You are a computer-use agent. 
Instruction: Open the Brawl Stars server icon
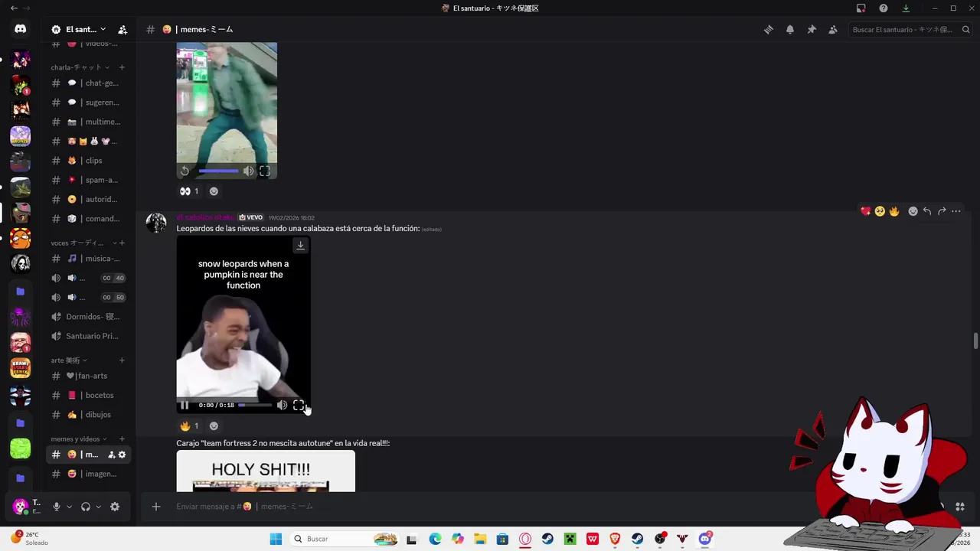[21, 368]
